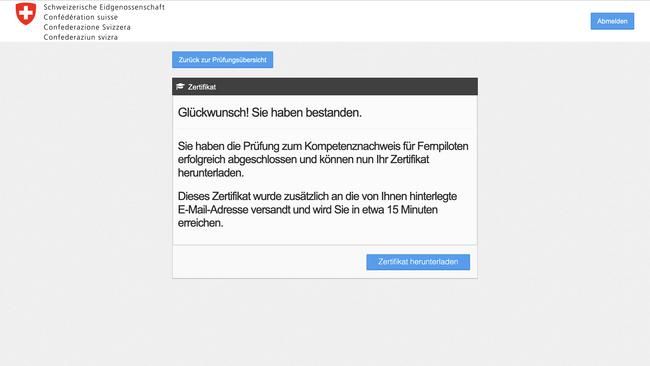Click the paragraph starting Dieses Zertifikat wurde
Screen dimensions: 650x366
click(x=318, y=209)
